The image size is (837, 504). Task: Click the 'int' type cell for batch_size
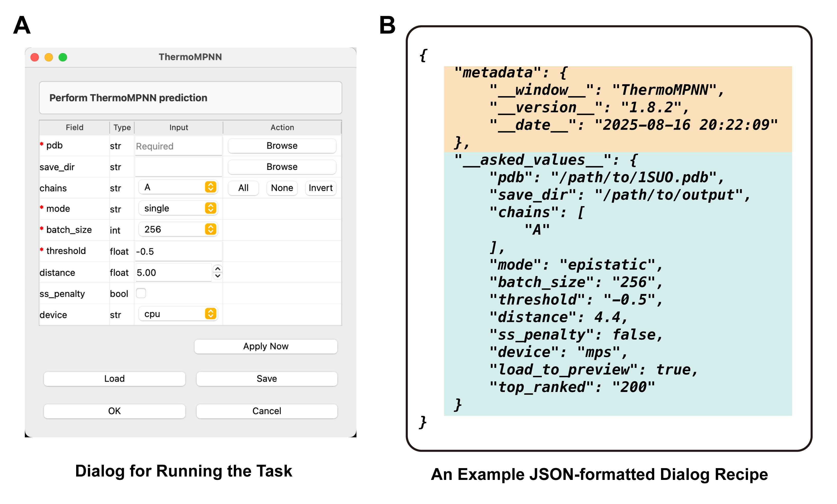[x=115, y=230]
